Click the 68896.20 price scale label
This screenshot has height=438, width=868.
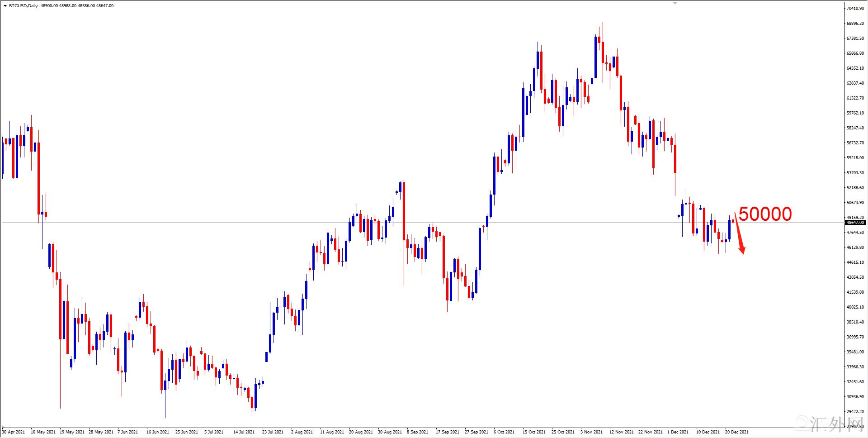point(855,24)
